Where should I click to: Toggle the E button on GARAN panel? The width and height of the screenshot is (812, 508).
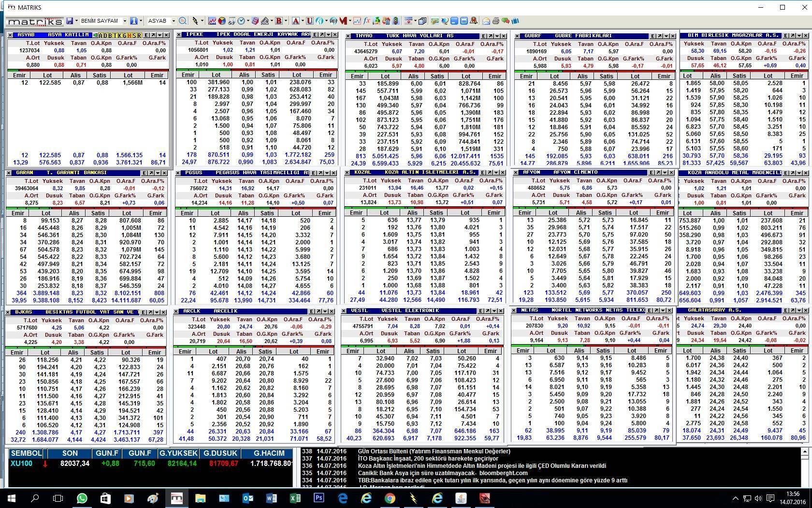tap(145, 173)
